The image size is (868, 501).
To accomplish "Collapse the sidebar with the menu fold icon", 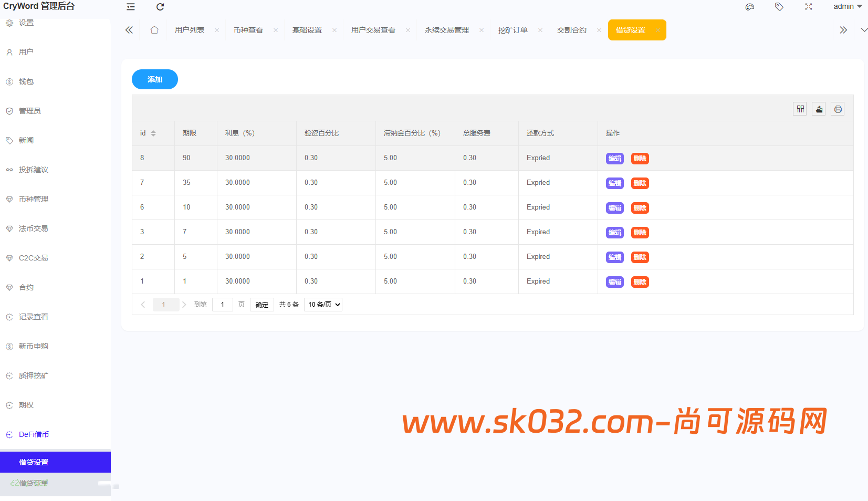I will 131,7.
